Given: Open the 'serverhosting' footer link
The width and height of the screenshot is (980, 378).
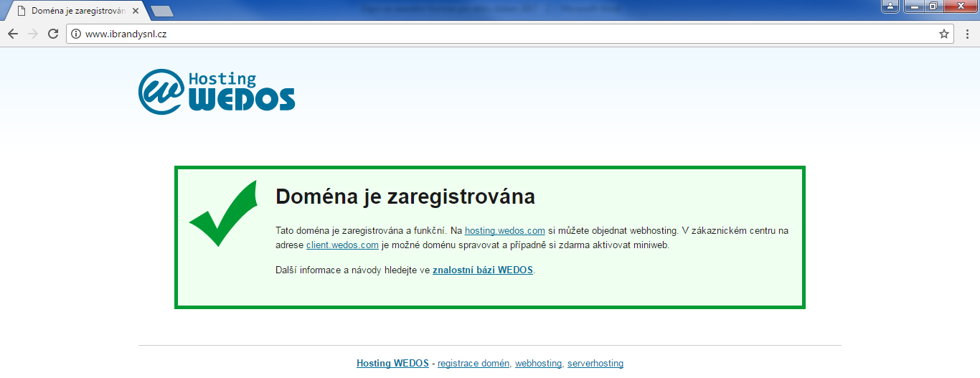Looking at the screenshot, I should tap(595, 364).
